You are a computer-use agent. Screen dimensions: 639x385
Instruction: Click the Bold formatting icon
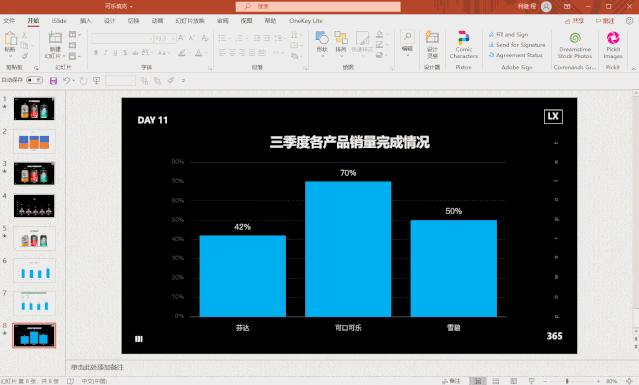(96, 53)
